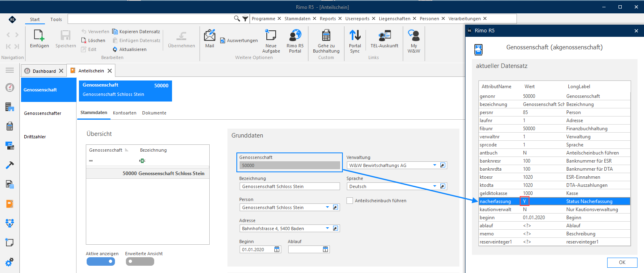Click OK in the Rimo R5 dialog
This screenshot has width=644, height=273.
(622, 262)
